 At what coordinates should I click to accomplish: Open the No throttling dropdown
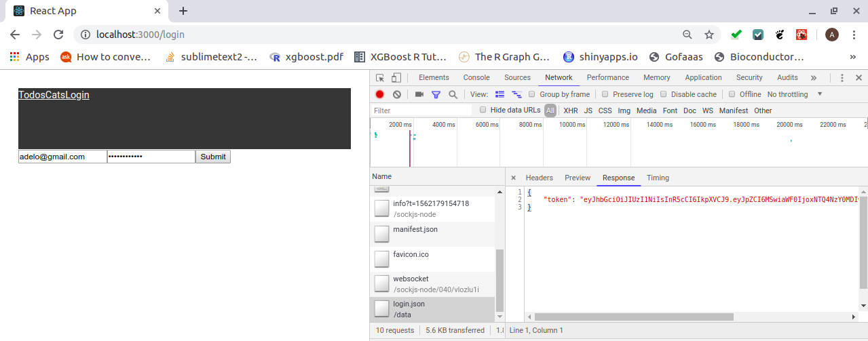click(794, 94)
